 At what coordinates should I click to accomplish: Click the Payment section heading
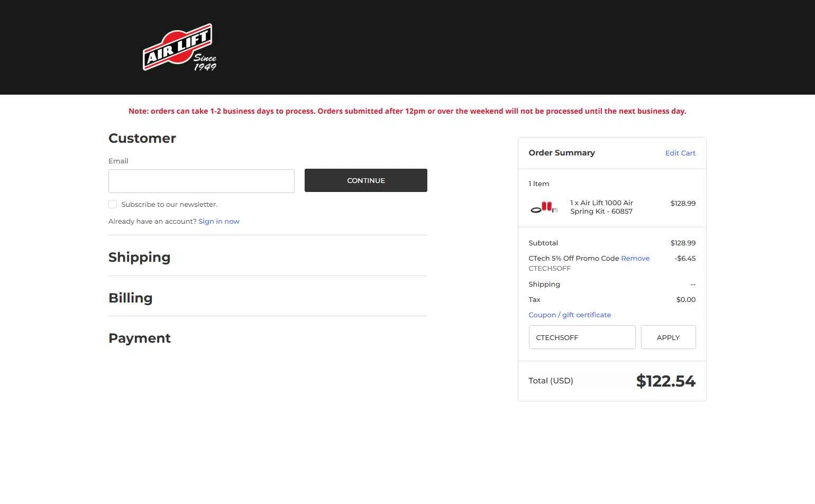[140, 338]
